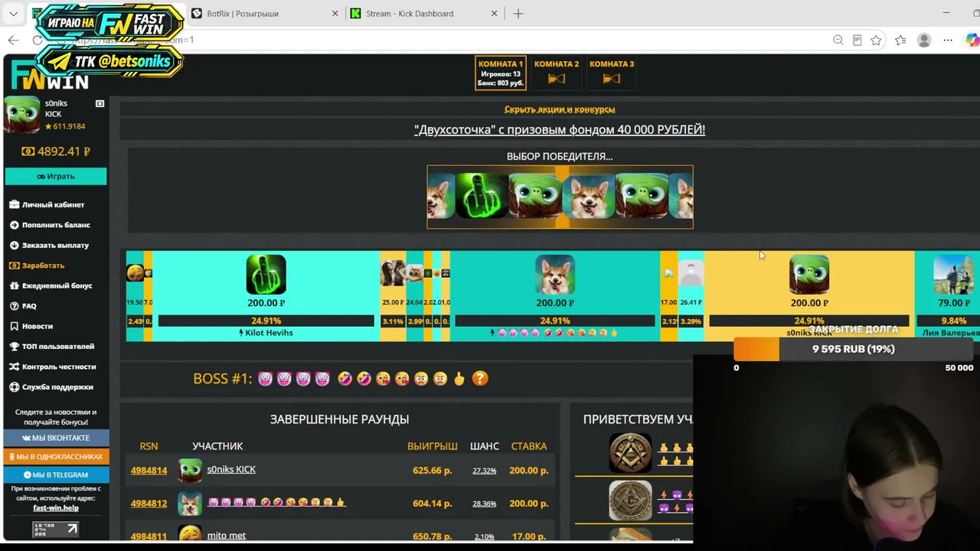Click the browser back arrow

pyautogui.click(x=14, y=40)
